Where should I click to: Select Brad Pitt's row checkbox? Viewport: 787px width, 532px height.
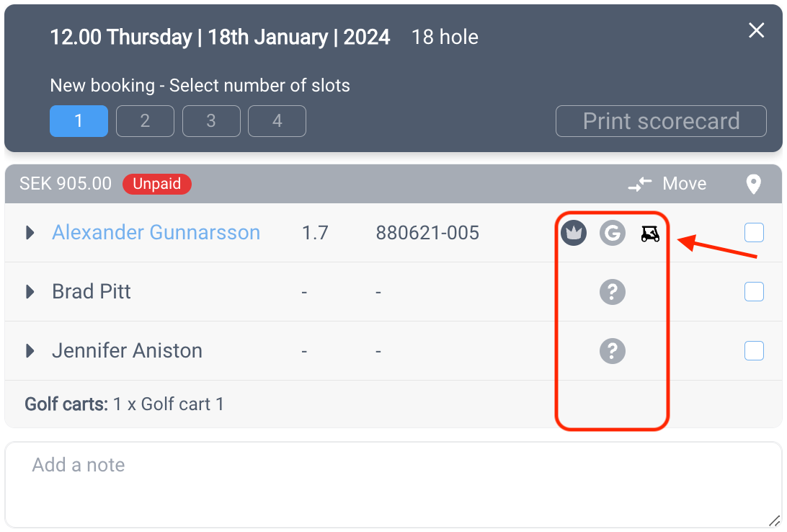[x=754, y=292]
